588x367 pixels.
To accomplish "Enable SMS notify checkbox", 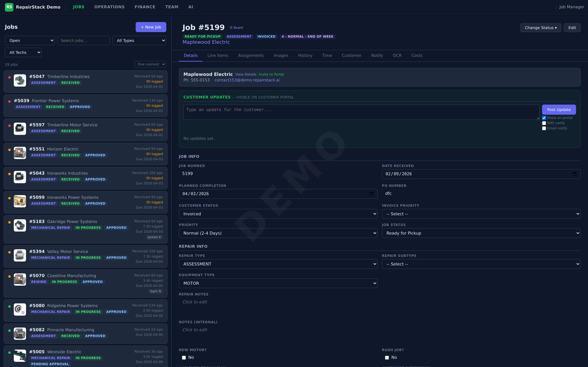I will point(544,123).
